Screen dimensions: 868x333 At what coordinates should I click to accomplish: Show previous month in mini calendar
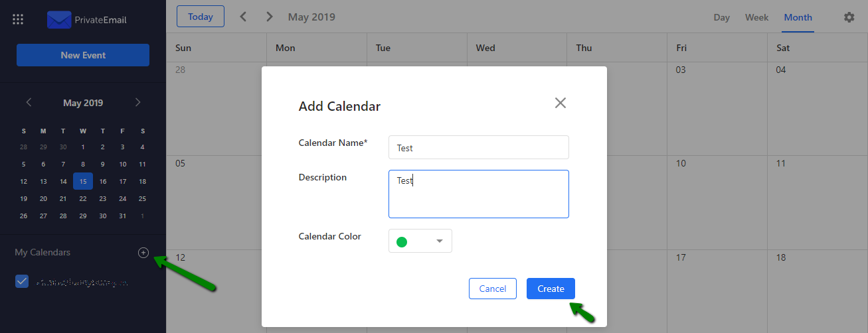pyautogui.click(x=29, y=102)
